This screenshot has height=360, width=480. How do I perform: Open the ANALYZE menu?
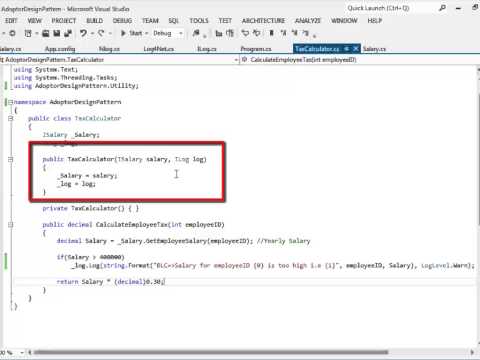[x=308, y=21]
